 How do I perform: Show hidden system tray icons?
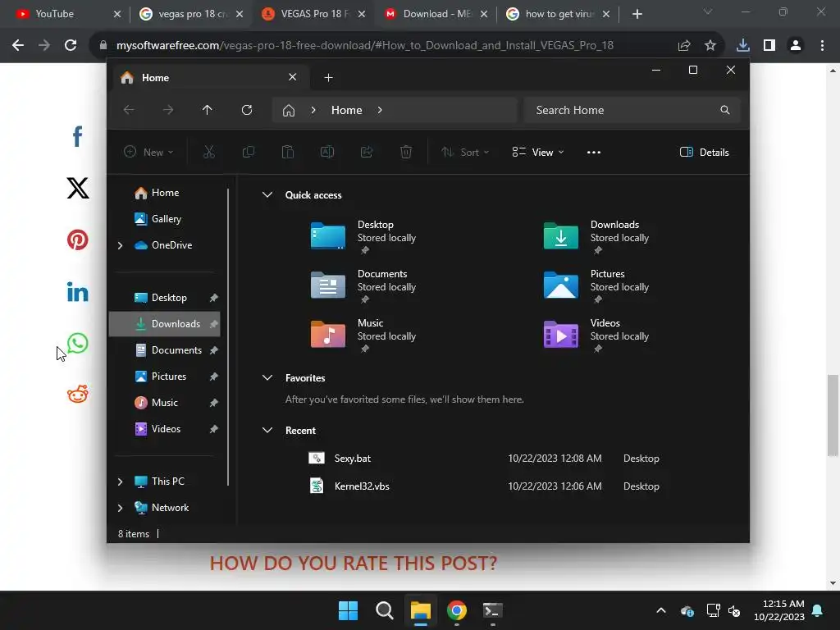point(661,610)
